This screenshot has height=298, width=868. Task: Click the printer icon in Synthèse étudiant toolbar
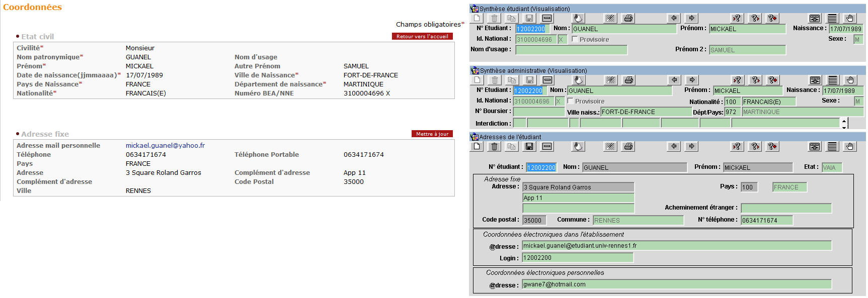point(628,18)
